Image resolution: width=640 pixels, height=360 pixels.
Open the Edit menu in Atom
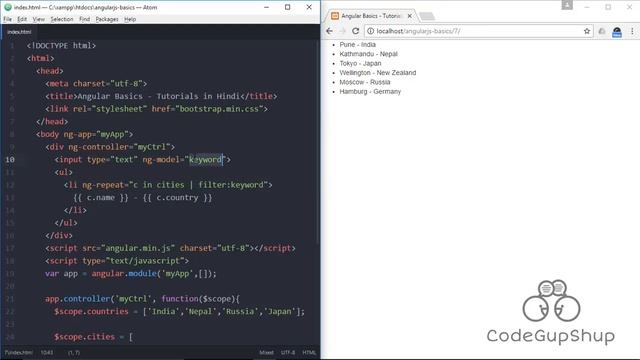(x=22, y=19)
